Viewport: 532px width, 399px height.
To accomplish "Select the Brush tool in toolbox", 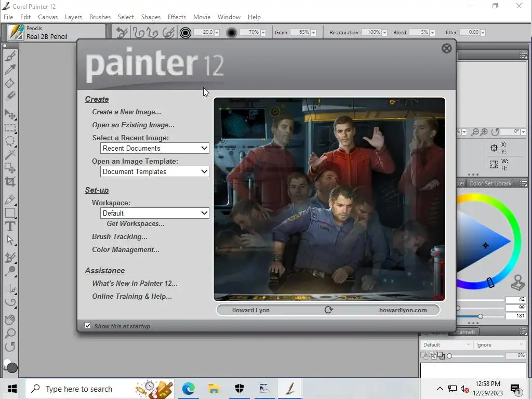I will click(x=10, y=56).
